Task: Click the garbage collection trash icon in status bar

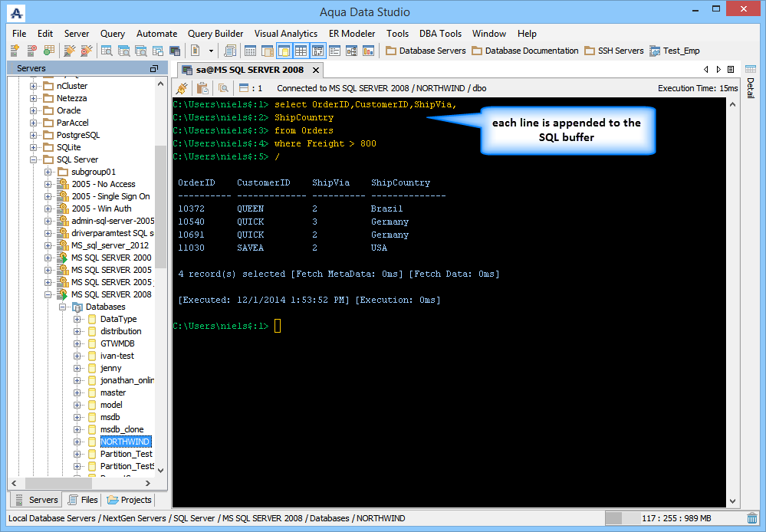Action: pos(752,518)
